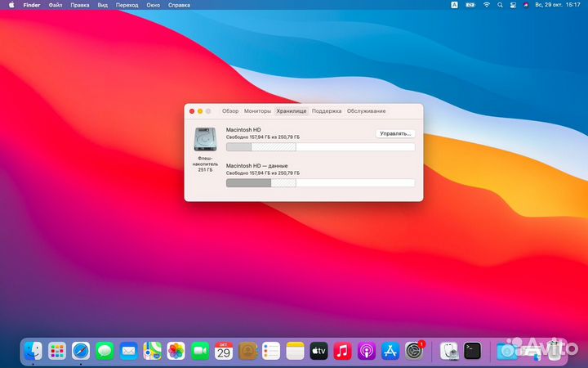The height and width of the screenshot is (368, 588).
Task: Open Photos from the Dock
Action: 176,352
